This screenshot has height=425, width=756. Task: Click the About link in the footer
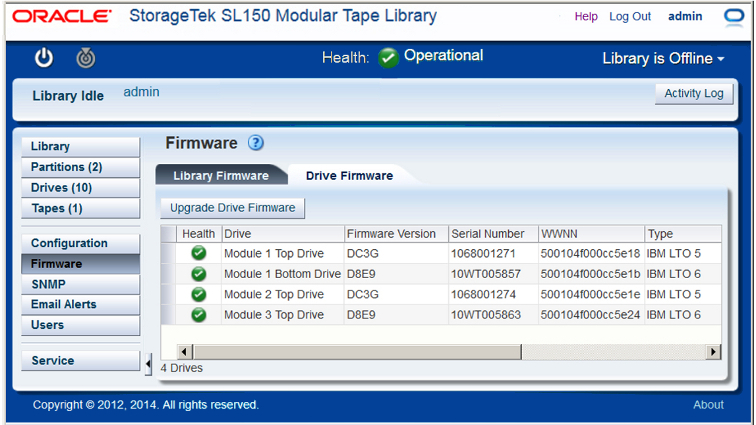click(708, 405)
